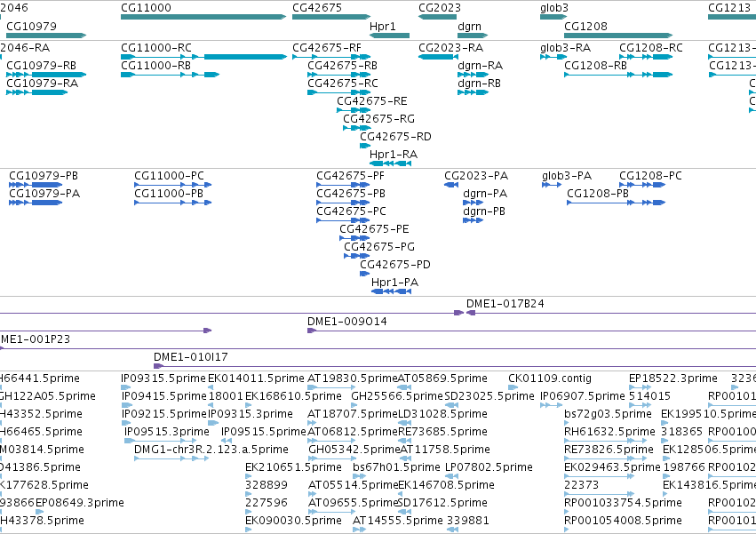Click the Hpr1-RA transcript label
Viewport: 756px width, 534px height.
[394, 155]
